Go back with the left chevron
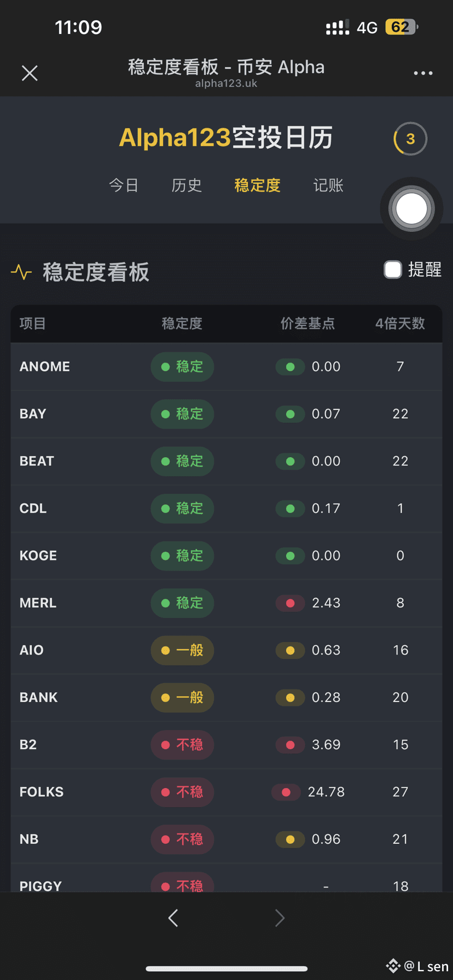453x980 pixels. (173, 918)
